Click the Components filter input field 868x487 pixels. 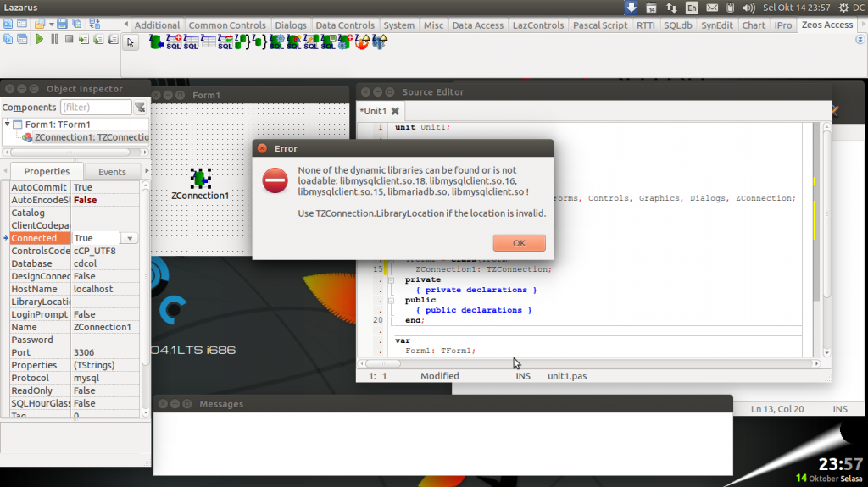[x=96, y=108]
